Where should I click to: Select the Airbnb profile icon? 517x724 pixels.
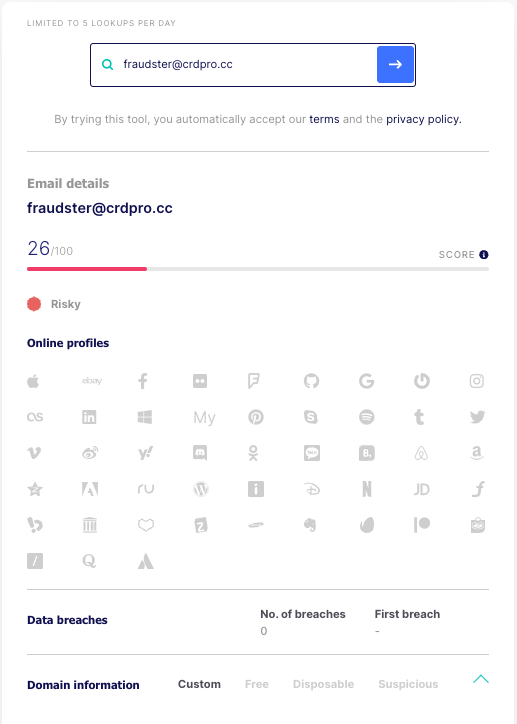tap(421, 453)
